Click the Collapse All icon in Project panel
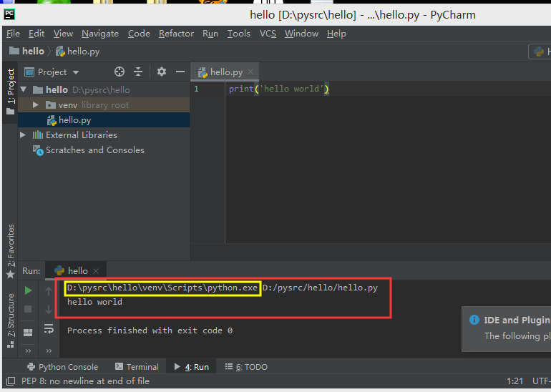The width and height of the screenshot is (551, 392). (138, 72)
